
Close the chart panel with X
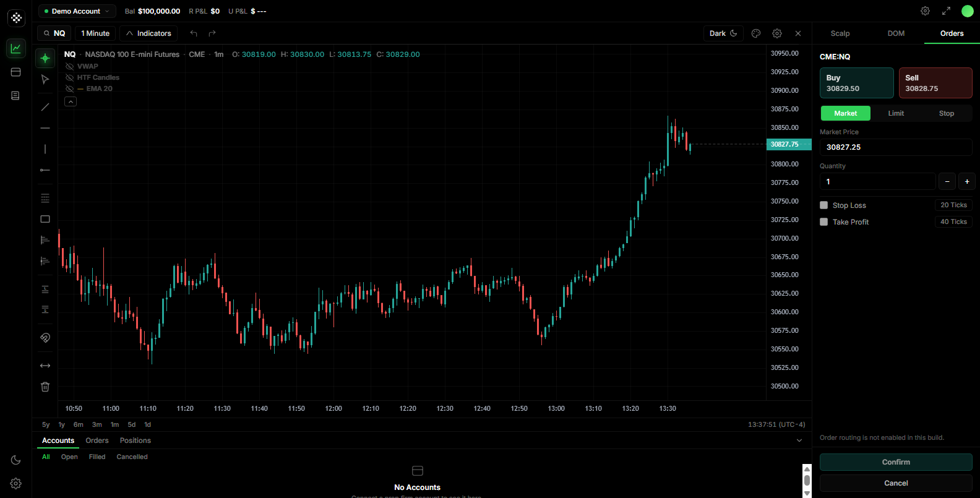click(x=798, y=33)
